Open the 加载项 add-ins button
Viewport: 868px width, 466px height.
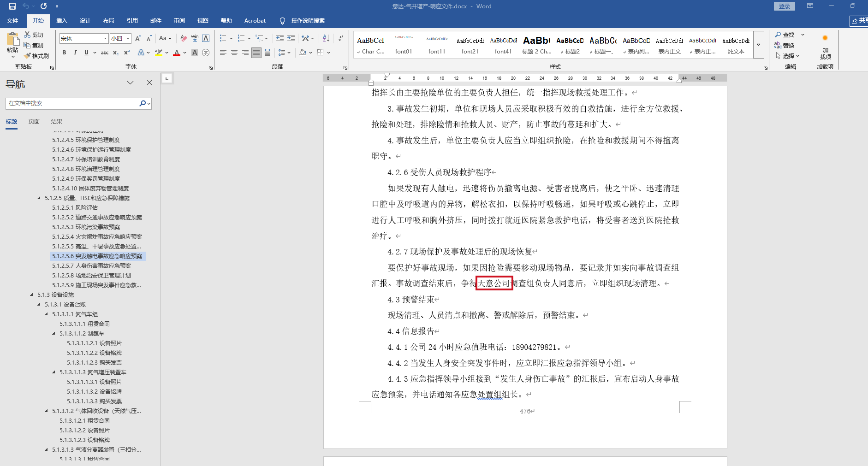[825, 47]
